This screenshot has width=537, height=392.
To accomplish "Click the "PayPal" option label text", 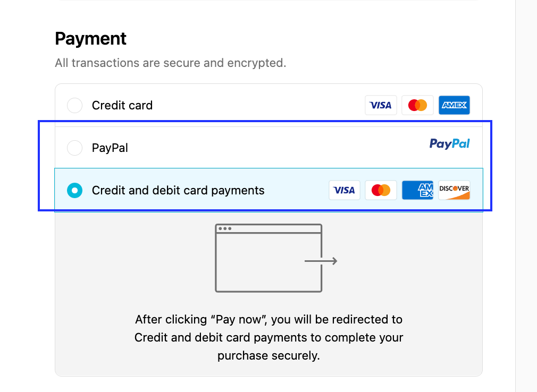I will [x=110, y=148].
